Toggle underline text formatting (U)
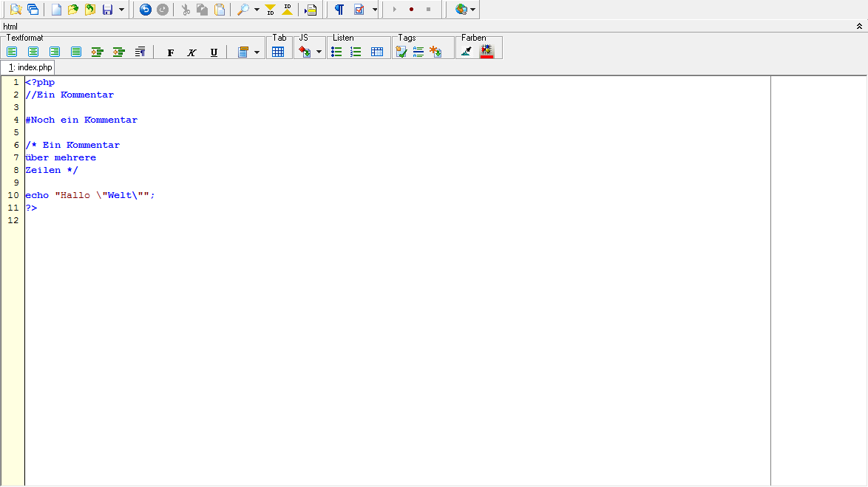868x487 pixels. (214, 52)
